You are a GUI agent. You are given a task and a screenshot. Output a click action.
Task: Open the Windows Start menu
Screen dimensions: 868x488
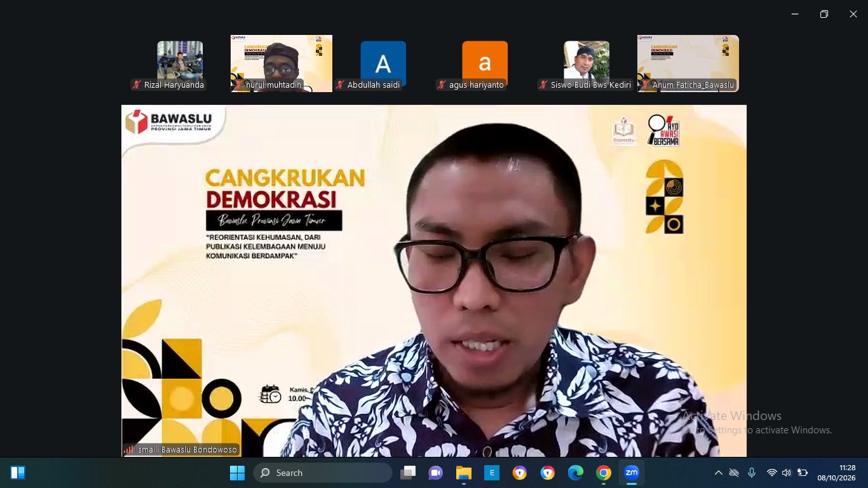237,473
